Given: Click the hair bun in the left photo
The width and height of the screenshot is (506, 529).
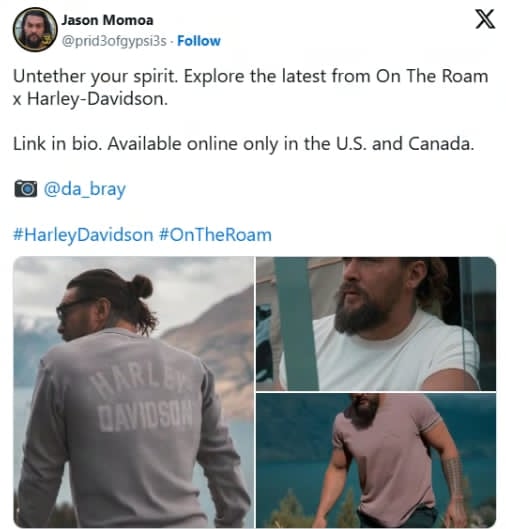Looking at the screenshot, I should pos(141,287).
